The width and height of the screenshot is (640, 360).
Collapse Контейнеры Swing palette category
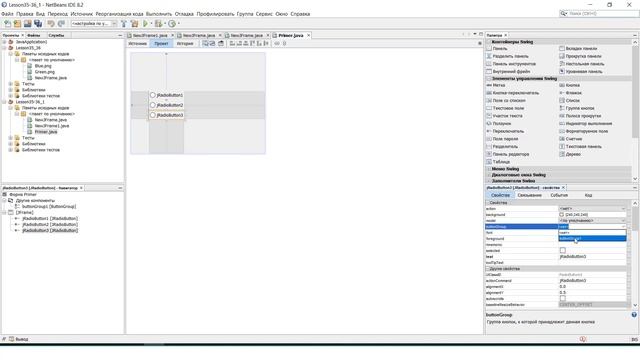click(x=489, y=42)
